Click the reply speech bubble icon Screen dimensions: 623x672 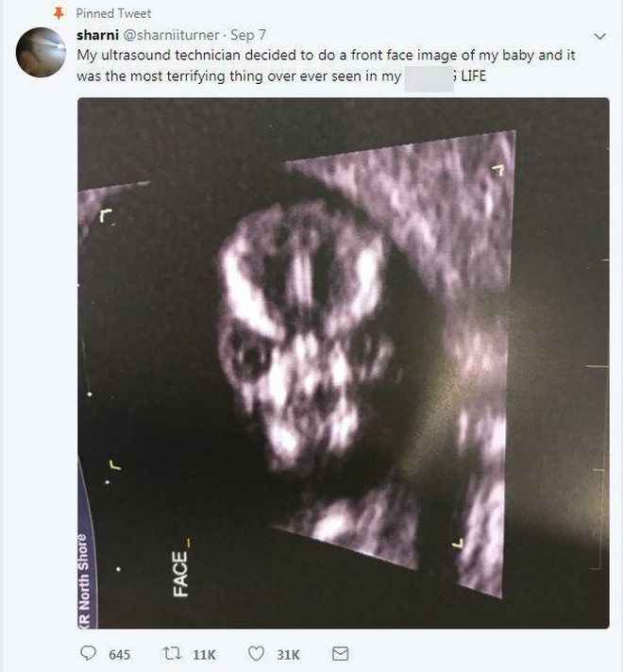point(89,653)
